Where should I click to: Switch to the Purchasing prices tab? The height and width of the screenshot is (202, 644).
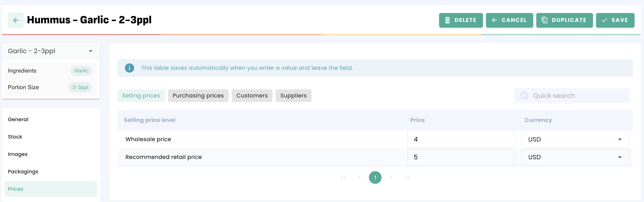coord(198,96)
